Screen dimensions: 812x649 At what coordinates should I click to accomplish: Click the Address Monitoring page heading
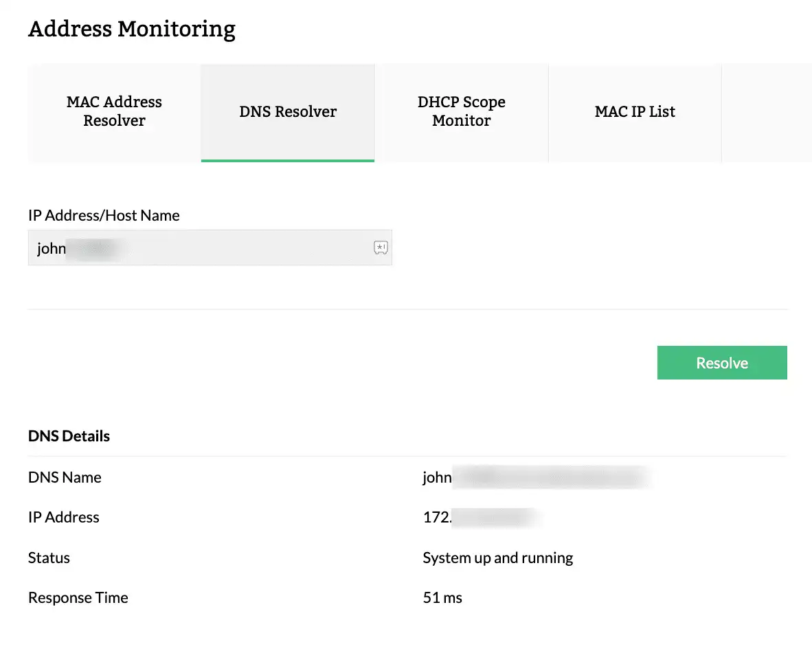132,30
